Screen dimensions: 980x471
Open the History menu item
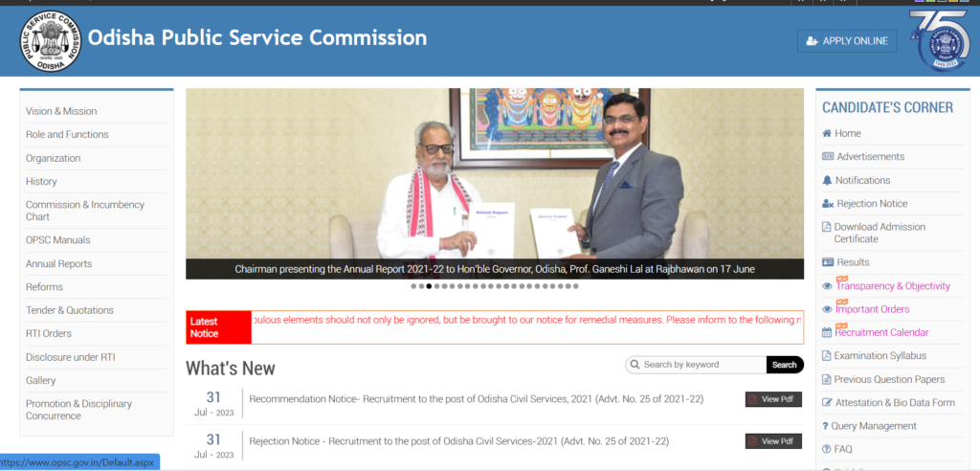pos(41,181)
